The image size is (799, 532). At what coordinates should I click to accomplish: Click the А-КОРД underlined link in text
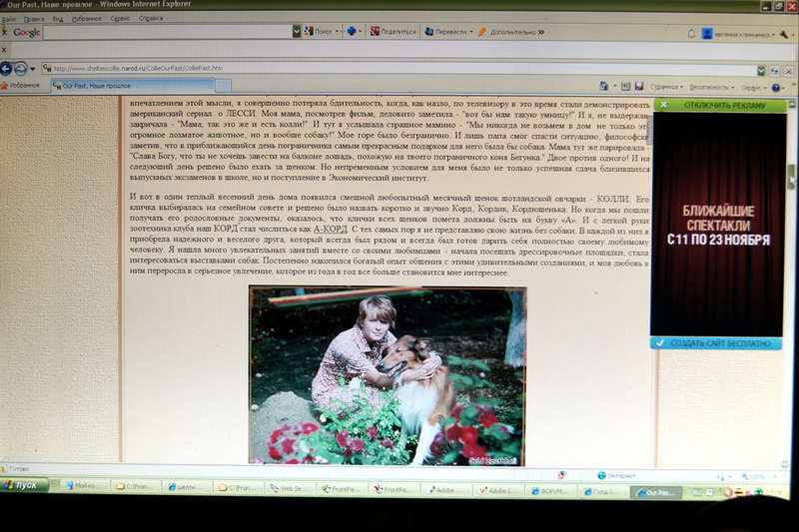tap(331, 229)
